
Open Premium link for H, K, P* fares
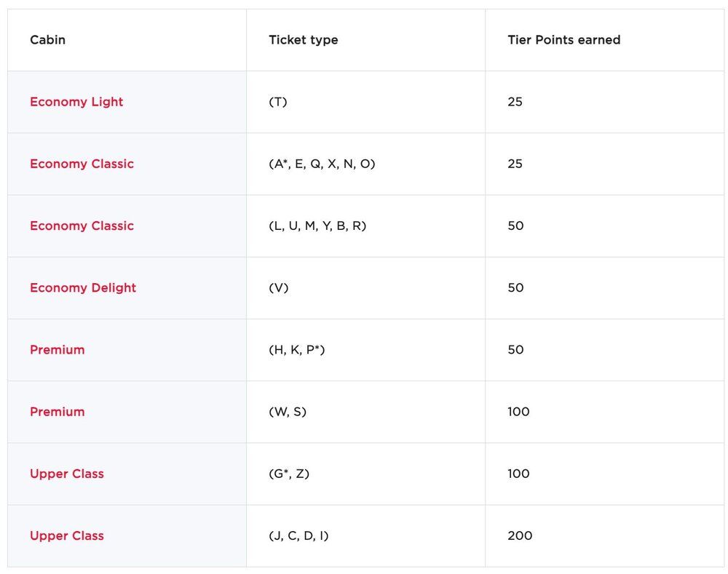click(57, 349)
